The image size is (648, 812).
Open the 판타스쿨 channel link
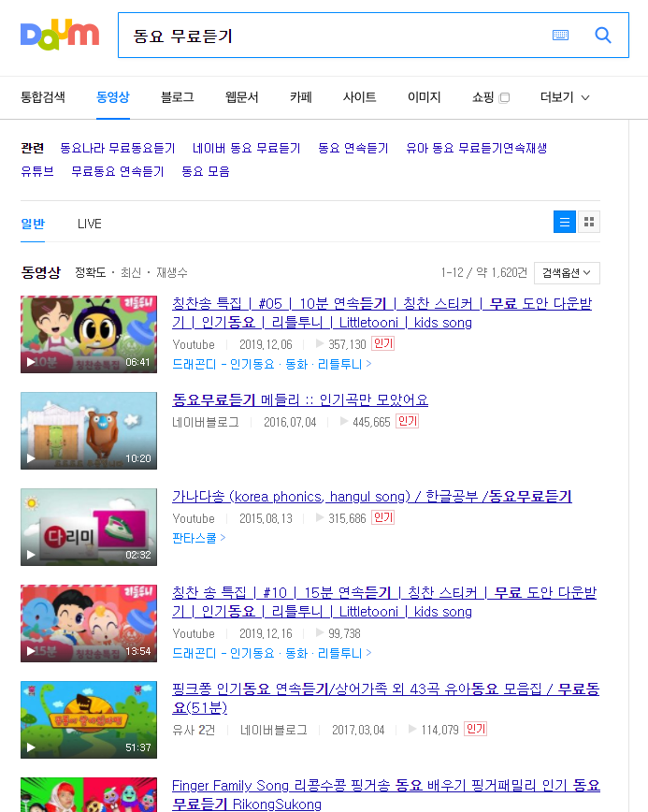[x=199, y=538]
